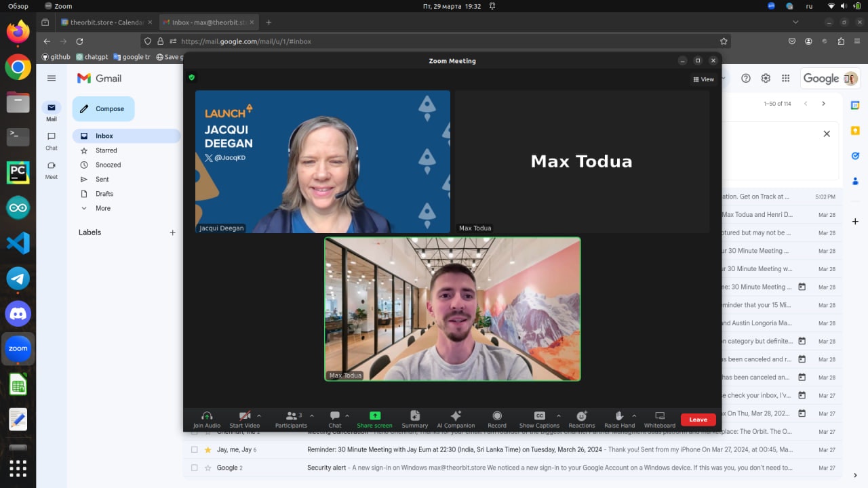
Task: Star the Google Security alert email
Action: point(208,468)
